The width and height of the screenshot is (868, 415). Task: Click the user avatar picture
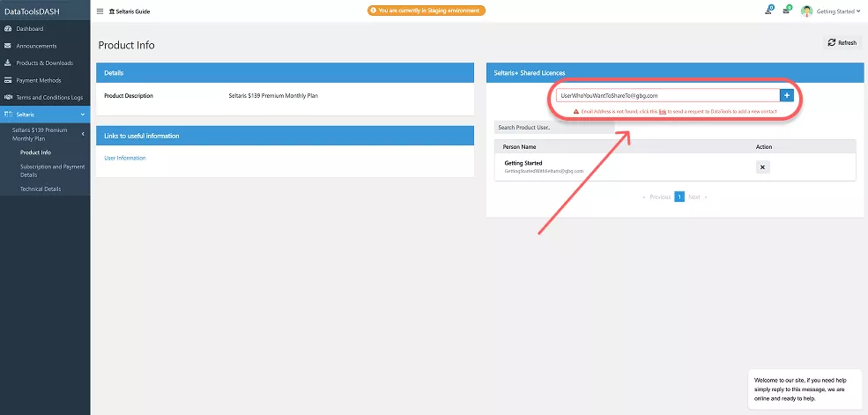(806, 11)
